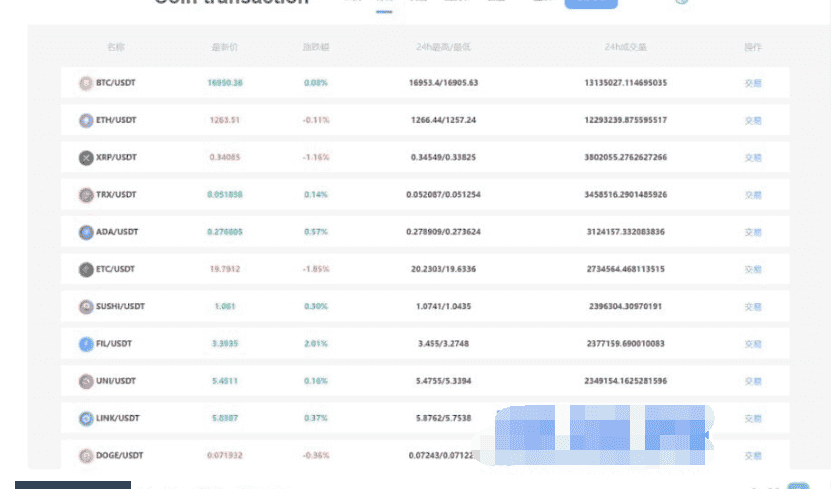Click the 24h high/low column header
Viewport: 840px width, 489px height.
coord(444,47)
